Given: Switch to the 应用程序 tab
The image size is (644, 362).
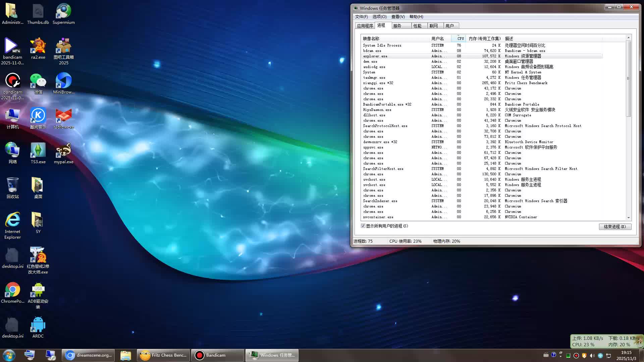Looking at the screenshot, I should point(365,25).
